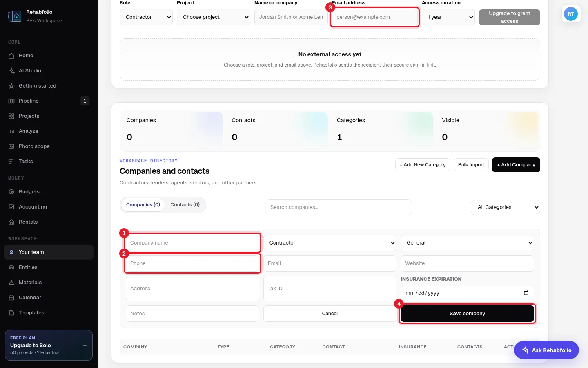Open the insurance expiration calendar picker icon
Viewport: 588px width, 368px height.
click(x=526, y=293)
